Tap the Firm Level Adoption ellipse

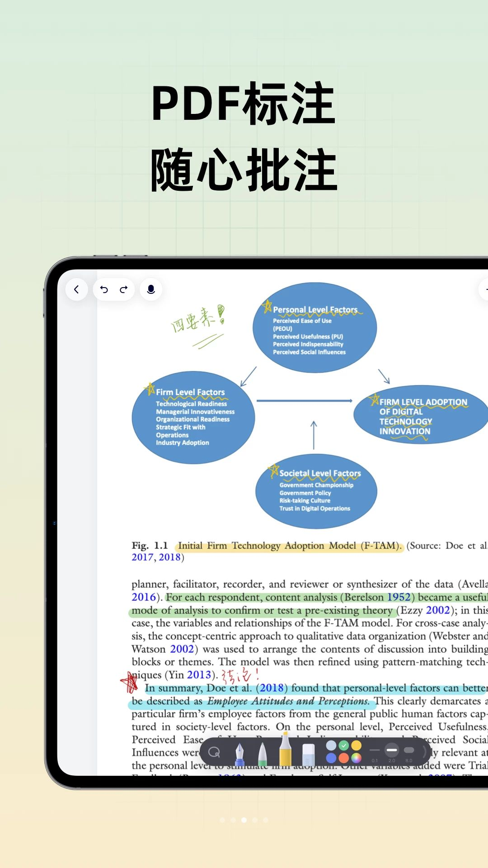coord(421,415)
